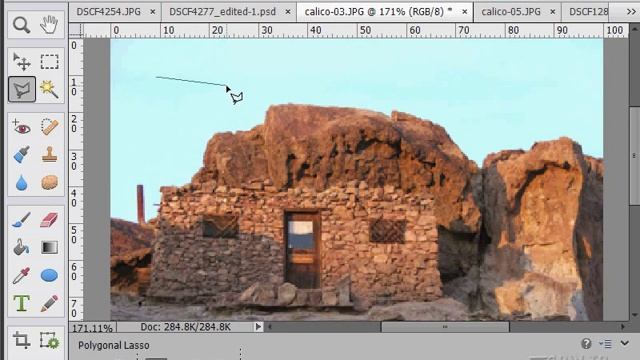
Task: Select the Smart Brush tool
Action: [x=21, y=155]
